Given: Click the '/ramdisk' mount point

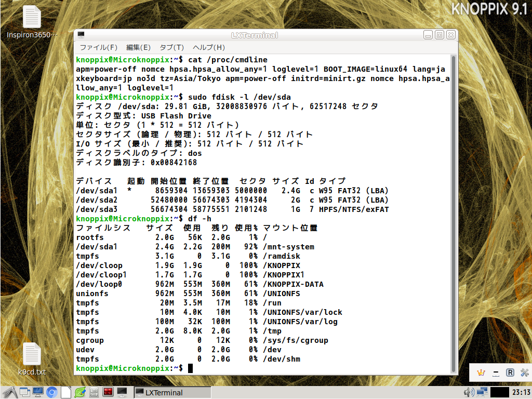Looking at the screenshot, I should (282, 256).
